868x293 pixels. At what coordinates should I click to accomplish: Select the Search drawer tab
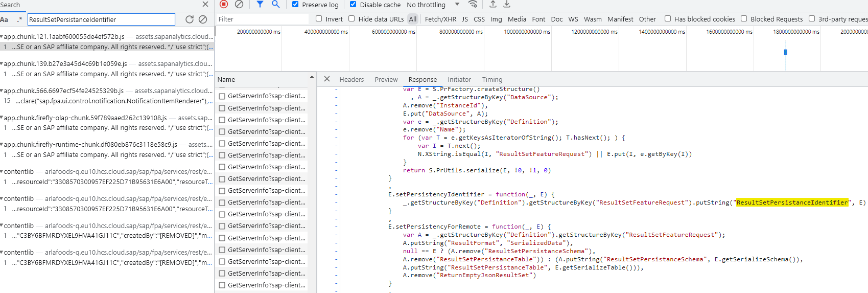coord(10,5)
